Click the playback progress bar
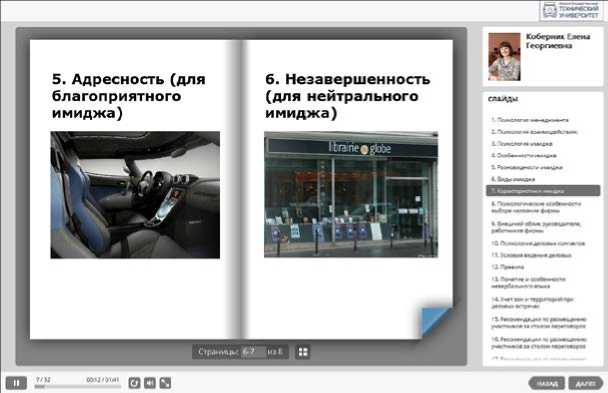608x393 pixels. pos(78,386)
